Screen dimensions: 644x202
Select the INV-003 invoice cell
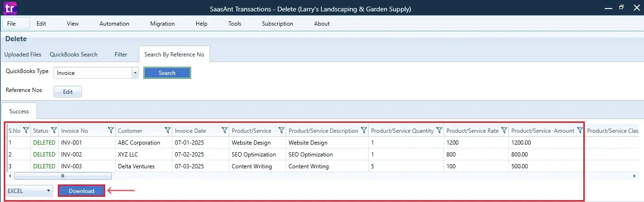click(x=87, y=166)
